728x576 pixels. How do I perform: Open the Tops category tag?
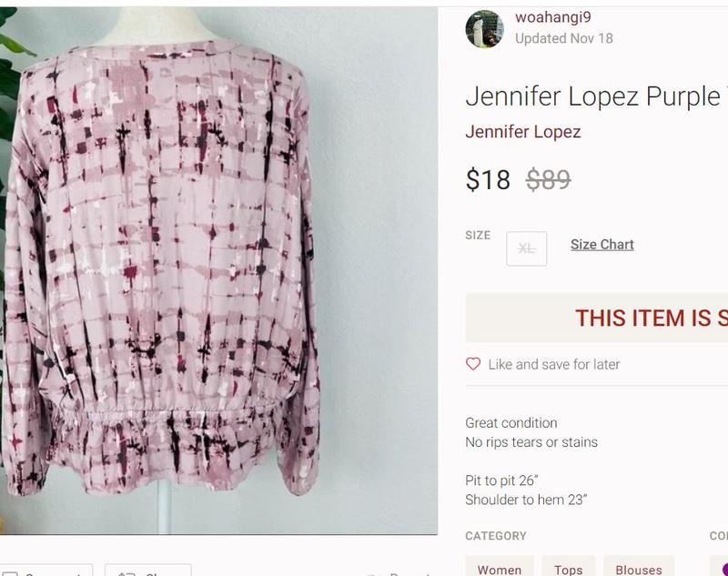pos(568,567)
